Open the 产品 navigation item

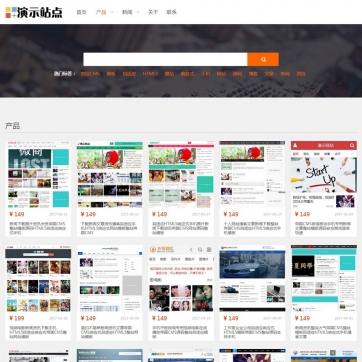[101, 12]
